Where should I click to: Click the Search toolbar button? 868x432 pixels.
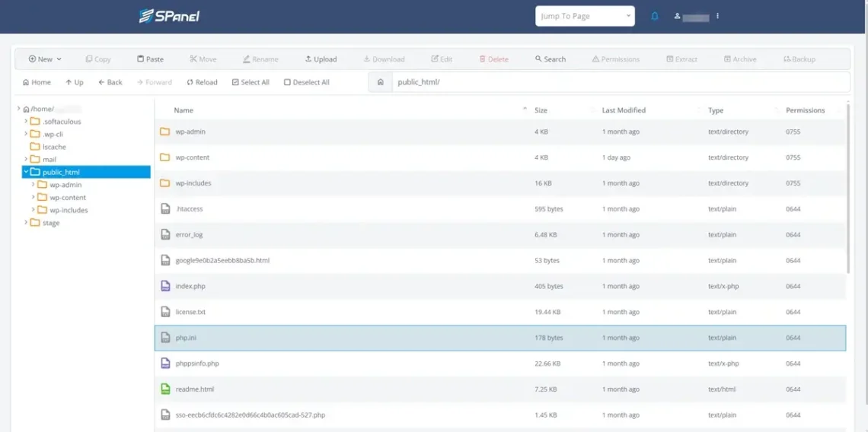(x=550, y=59)
